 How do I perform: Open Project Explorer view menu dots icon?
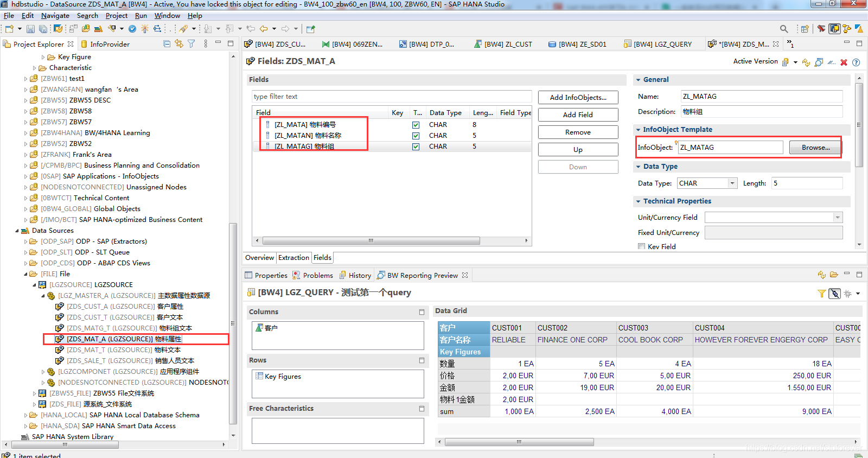(206, 44)
